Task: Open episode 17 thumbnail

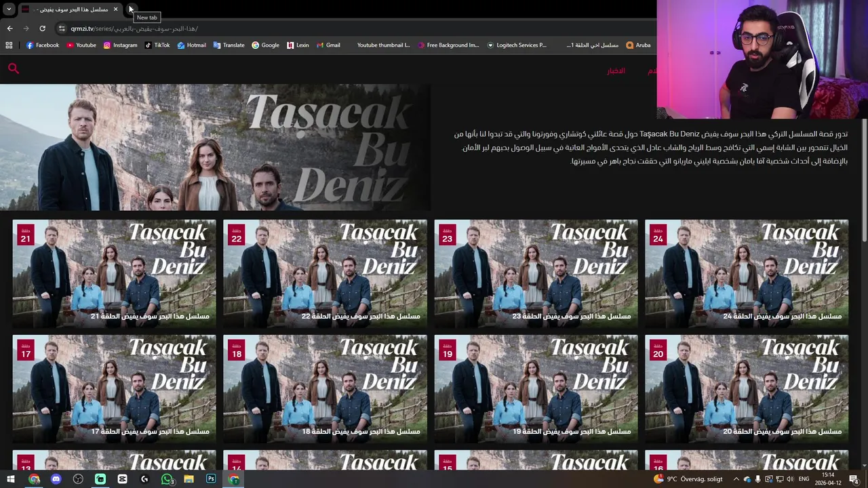Action: pos(114,388)
